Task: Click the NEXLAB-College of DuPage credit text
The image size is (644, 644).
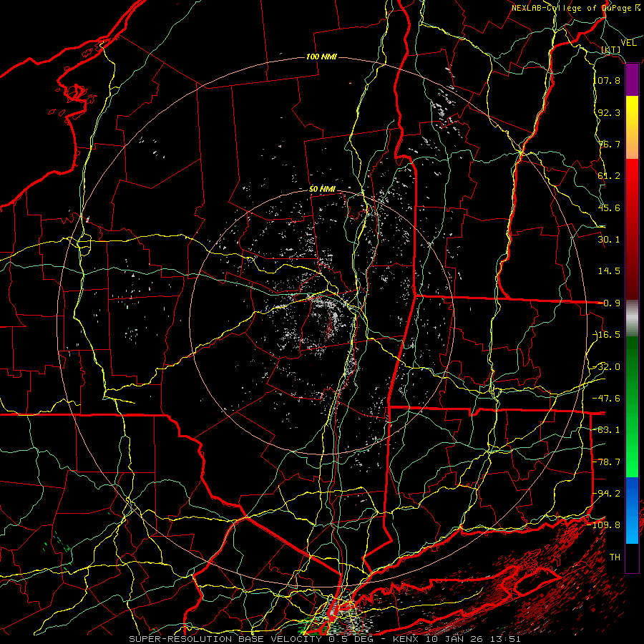Action: [576, 8]
